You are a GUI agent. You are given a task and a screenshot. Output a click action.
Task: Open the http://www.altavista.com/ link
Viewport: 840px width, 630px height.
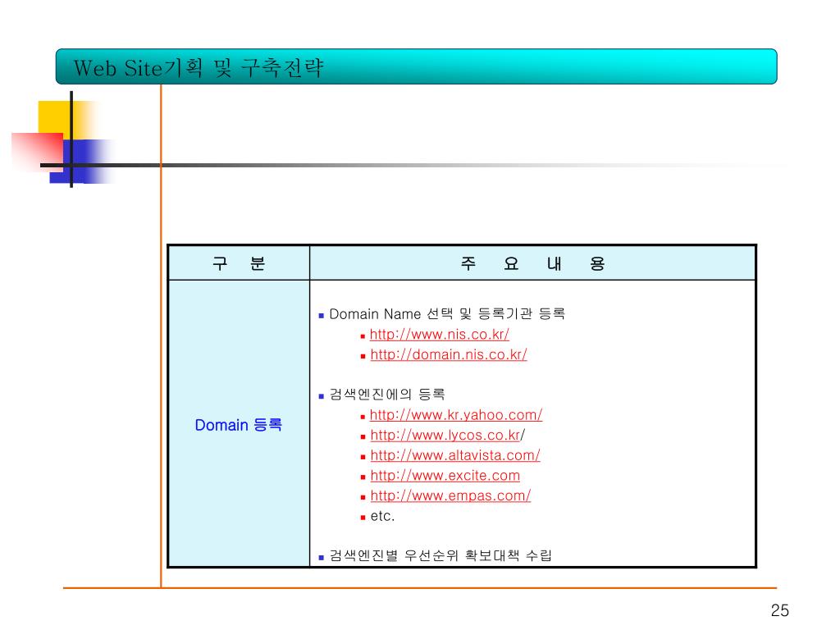(x=454, y=455)
